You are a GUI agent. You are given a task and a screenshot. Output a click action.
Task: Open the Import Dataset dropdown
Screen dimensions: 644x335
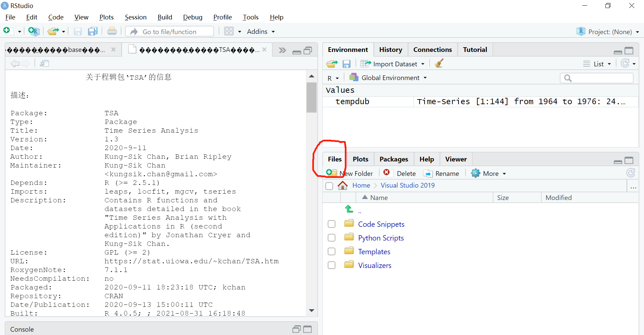392,64
